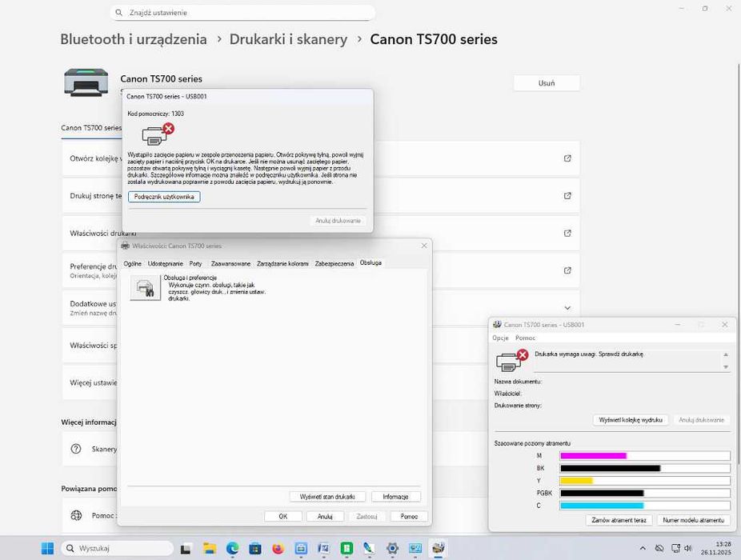
Task: Open Microsoft Store from taskbar
Action: pos(254,548)
